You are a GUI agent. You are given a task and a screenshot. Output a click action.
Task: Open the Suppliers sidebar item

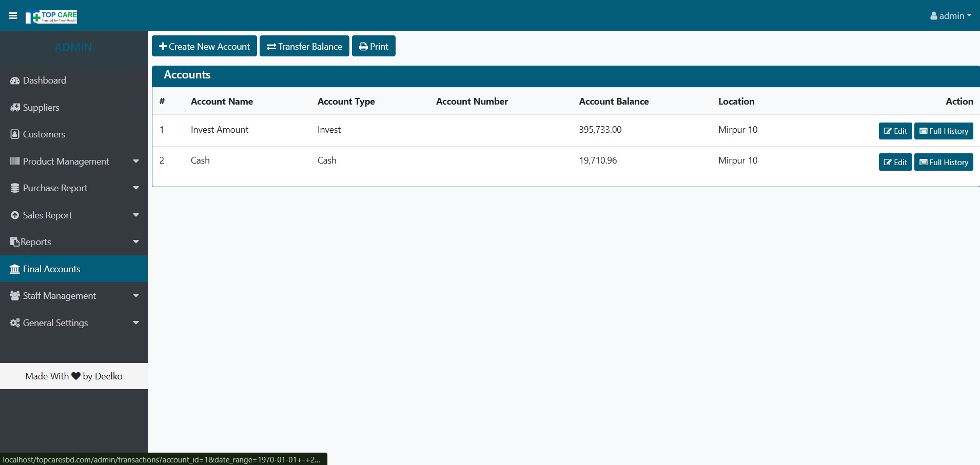pyautogui.click(x=41, y=108)
